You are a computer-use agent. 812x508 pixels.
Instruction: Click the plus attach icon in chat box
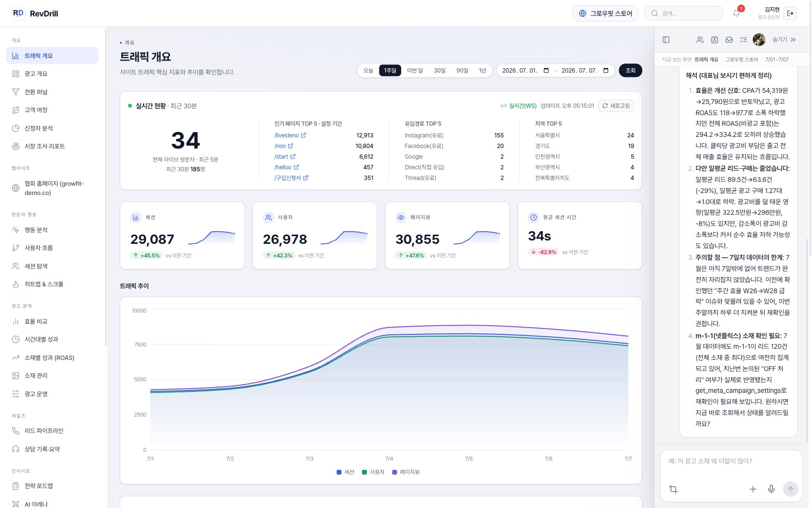click(753, 489)
